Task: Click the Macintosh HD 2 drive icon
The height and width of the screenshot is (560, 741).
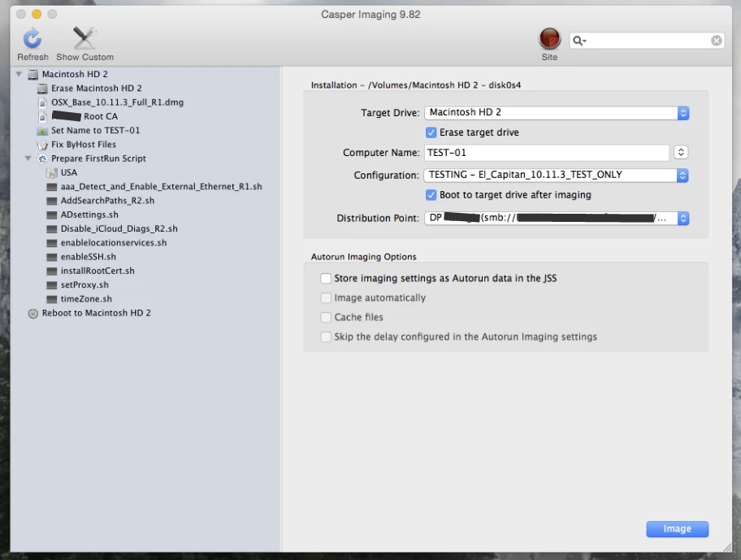Action: click(x=32, y=74)
